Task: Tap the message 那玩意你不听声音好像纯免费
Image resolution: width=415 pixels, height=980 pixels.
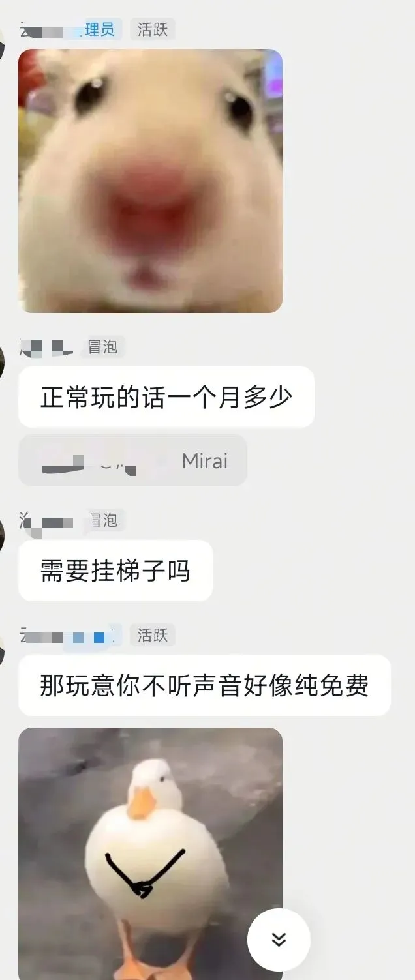Action: coord(204,685)
